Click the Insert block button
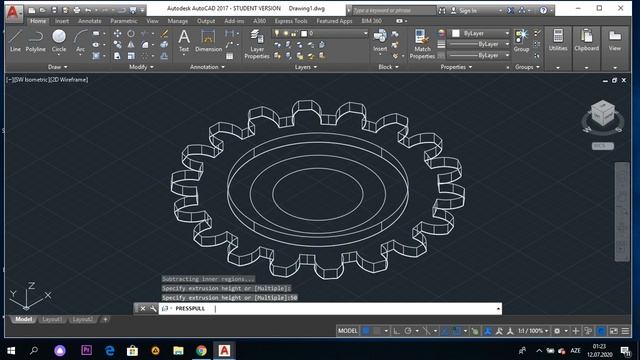 click(380, 41)
